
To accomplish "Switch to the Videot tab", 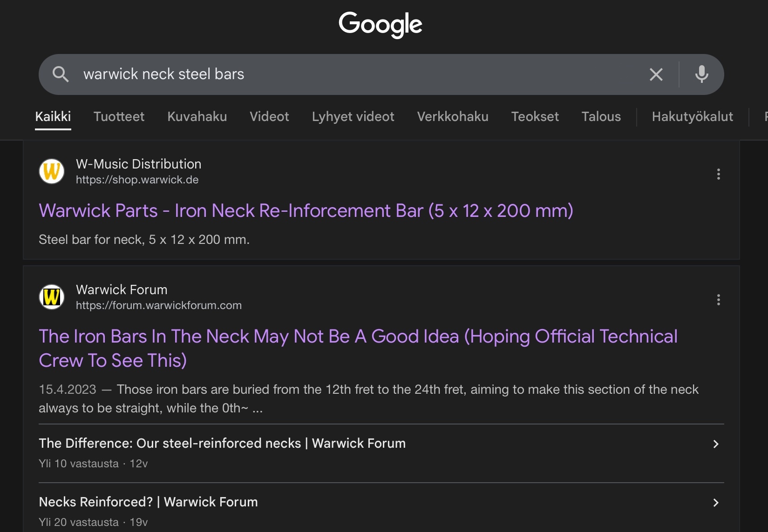I will 269,116.
